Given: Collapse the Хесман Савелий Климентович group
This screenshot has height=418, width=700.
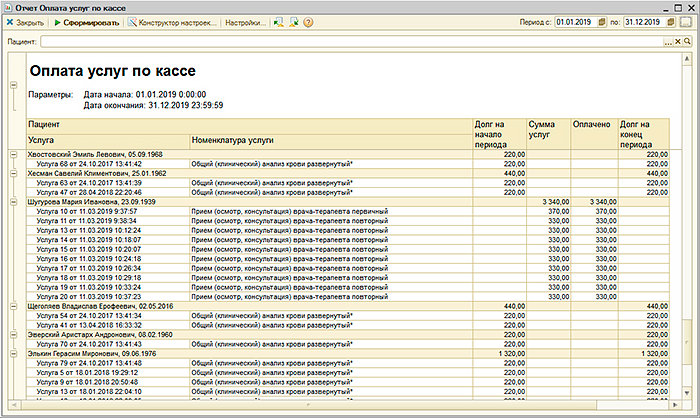Looking at the screenshot, I should point(13,173).
